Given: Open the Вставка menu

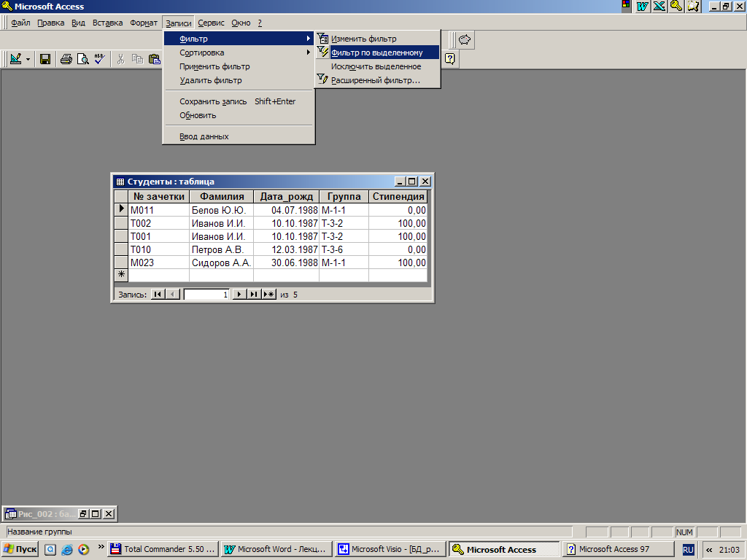Looking at the screenshot, I should coord(108,23).
